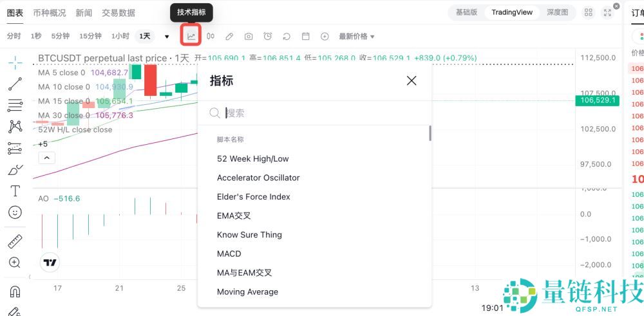Select the 1秒 interval

coord(35,36)
